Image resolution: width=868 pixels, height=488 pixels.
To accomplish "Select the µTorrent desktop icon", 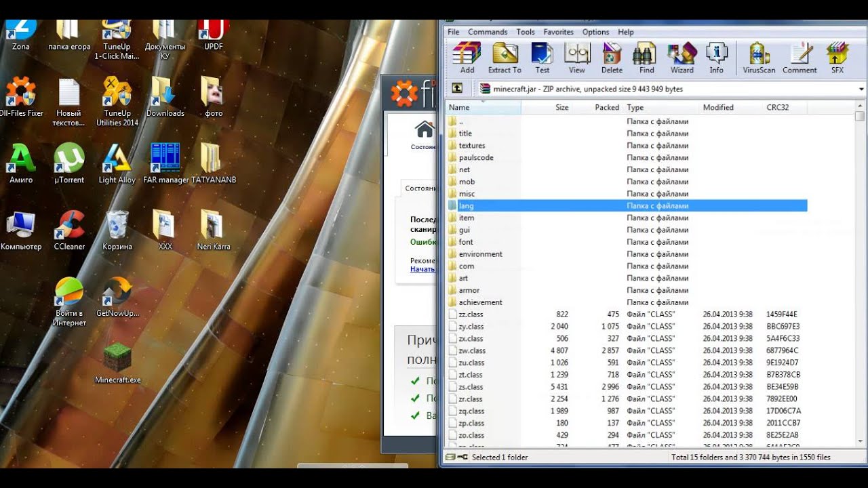I will (x=69, y=163).
